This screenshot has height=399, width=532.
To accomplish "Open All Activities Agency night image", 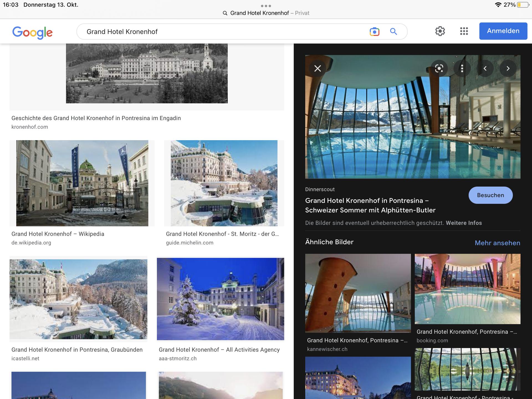I will [x=220, y=299].
